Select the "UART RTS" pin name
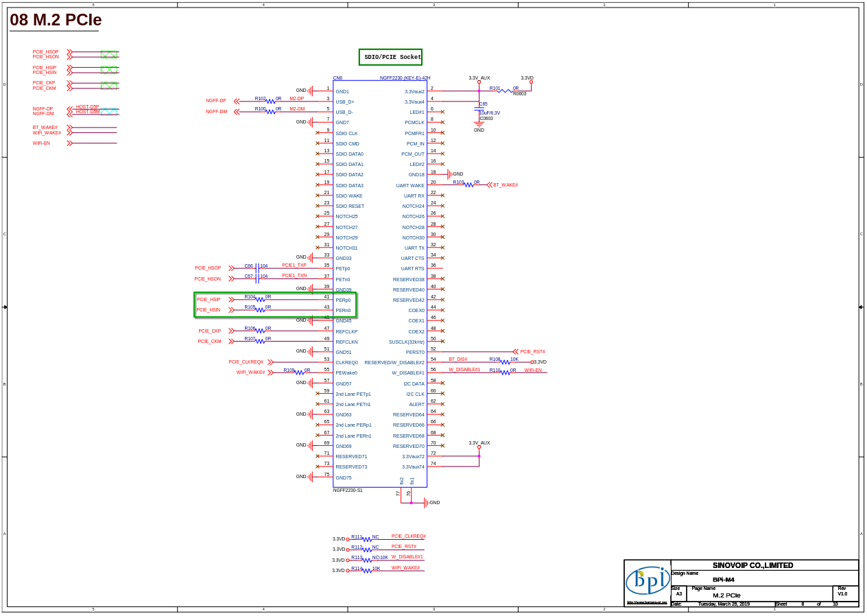This screenshot has height=616, width=867. [x=413, y=269]
